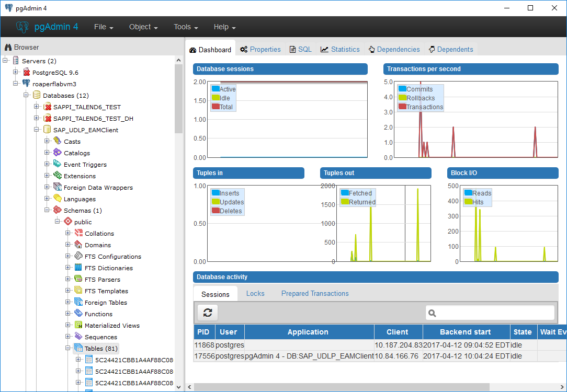Select the Domains house icon
567x392 pixels.
point(78,245)
